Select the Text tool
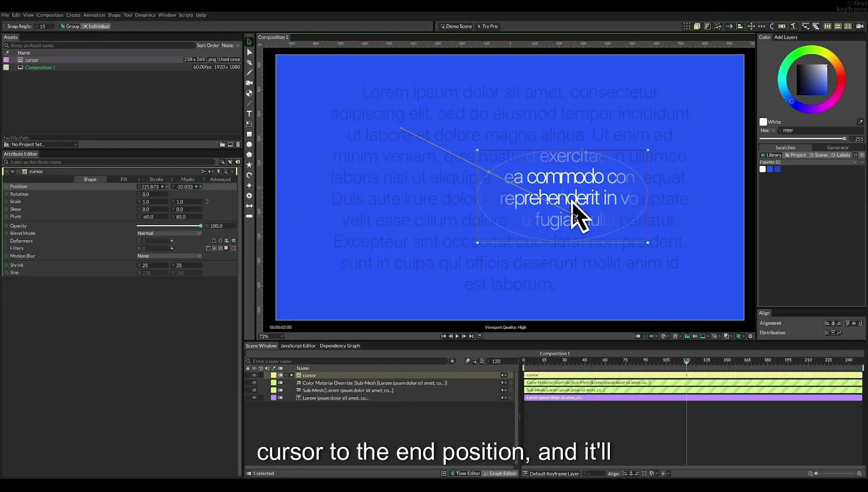The width and height of the screenshot is (868, 492). [249, 114]
